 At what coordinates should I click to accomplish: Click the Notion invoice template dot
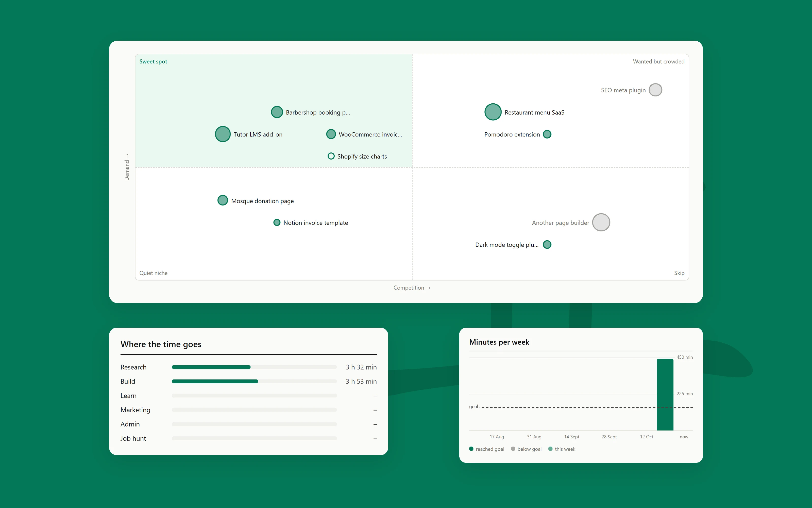coord(277,223)
